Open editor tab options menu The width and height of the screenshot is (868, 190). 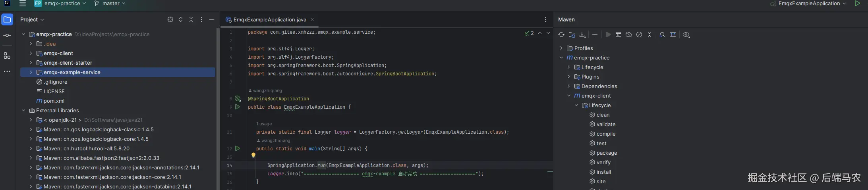tap(545, 19)
